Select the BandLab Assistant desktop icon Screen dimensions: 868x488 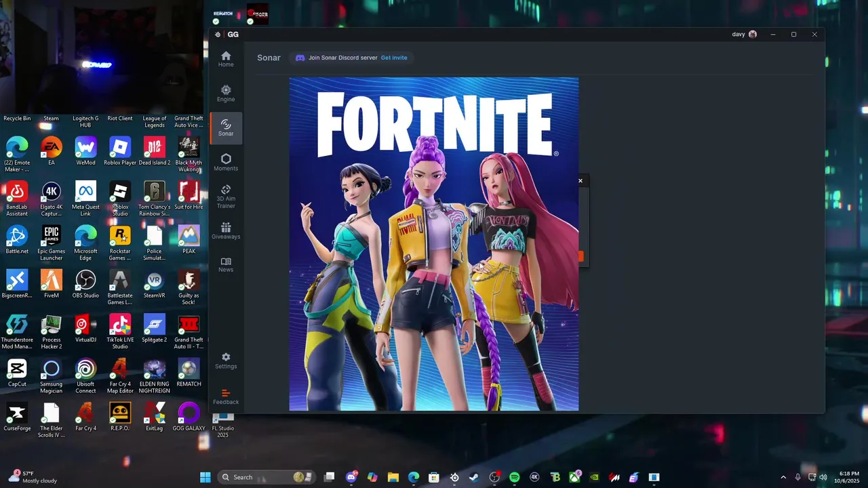point(17,199)
